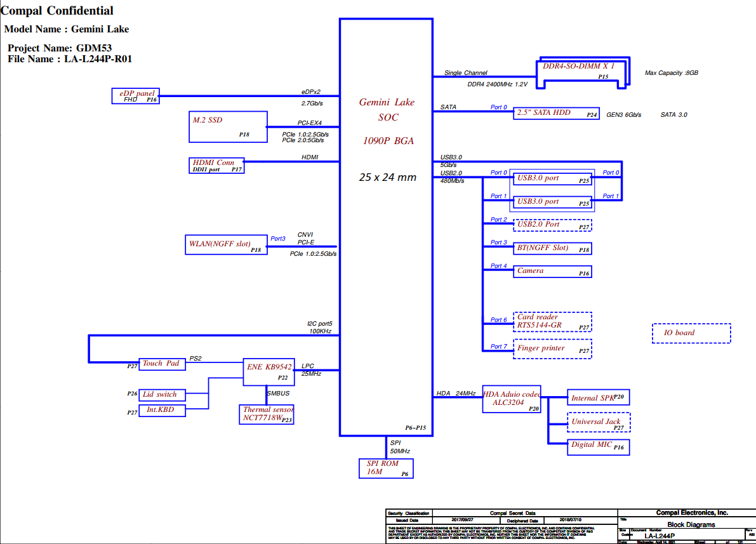Click the "Port 2" label

(498, 220)
